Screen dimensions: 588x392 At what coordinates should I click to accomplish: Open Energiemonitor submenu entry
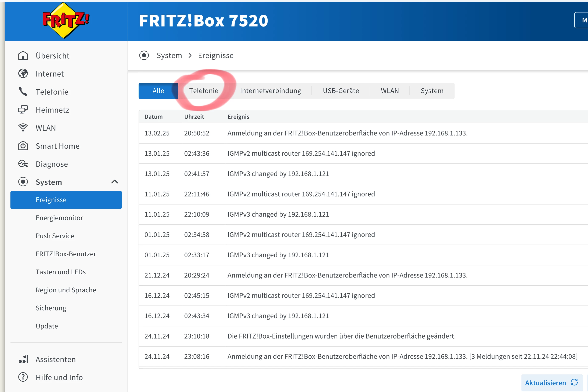(59, 218)
